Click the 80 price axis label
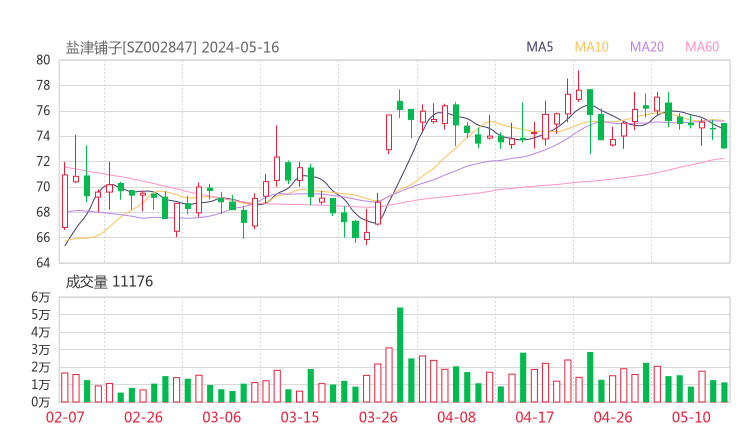The image size is (740, 440). tap(43, 60)
